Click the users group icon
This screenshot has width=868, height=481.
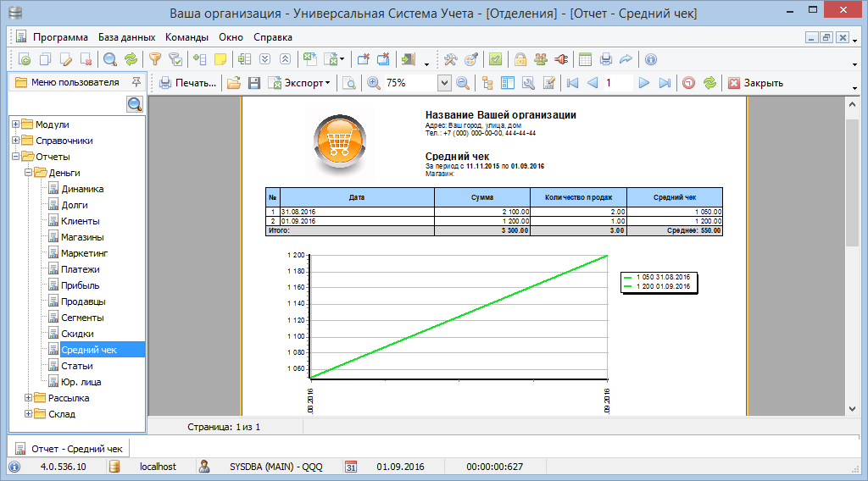click(541, 59)
